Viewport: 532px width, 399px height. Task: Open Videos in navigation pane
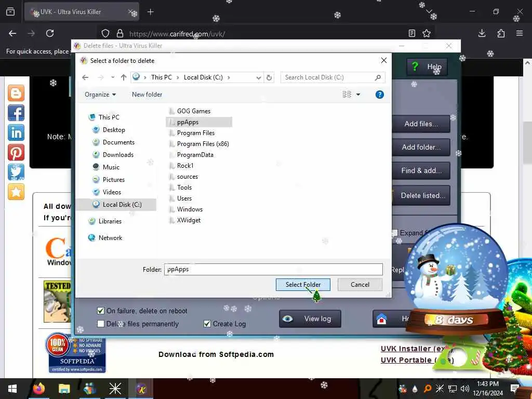pos(112,192)
